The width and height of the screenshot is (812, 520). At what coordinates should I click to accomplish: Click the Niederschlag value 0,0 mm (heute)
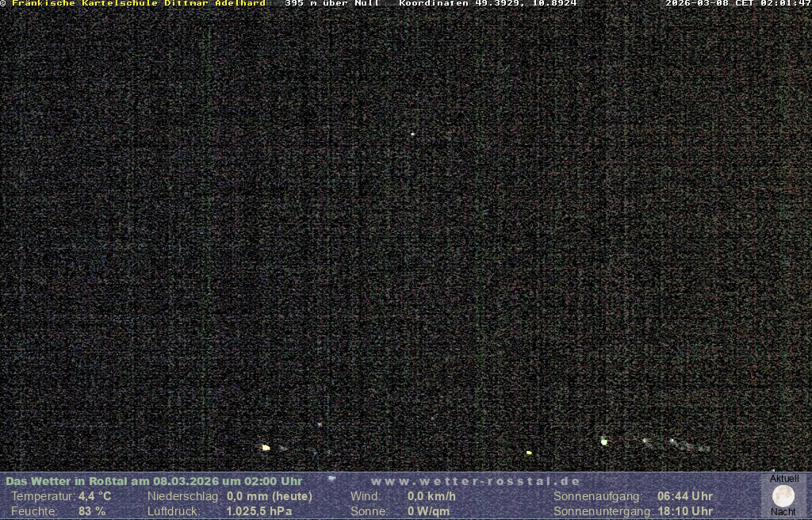pos(269,496)
